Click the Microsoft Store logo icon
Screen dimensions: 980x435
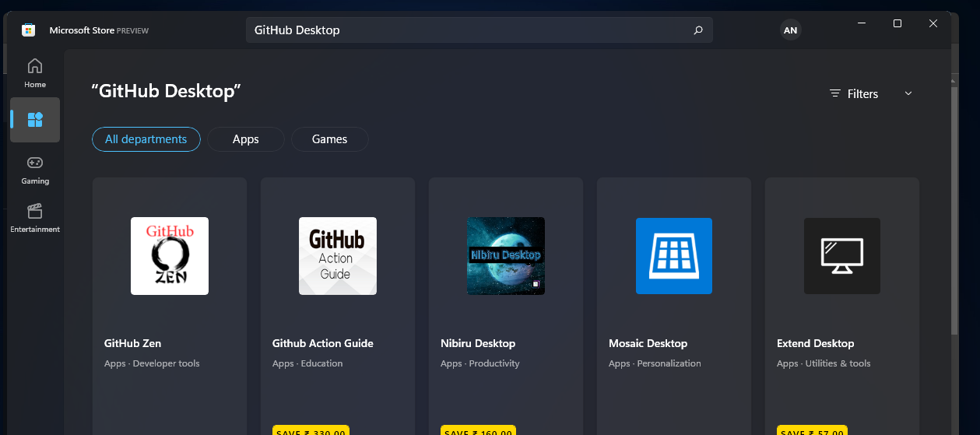tap(29, 30)
